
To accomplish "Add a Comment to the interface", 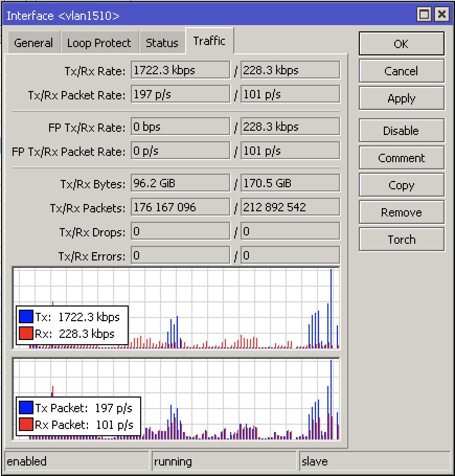I will (402, 158).
